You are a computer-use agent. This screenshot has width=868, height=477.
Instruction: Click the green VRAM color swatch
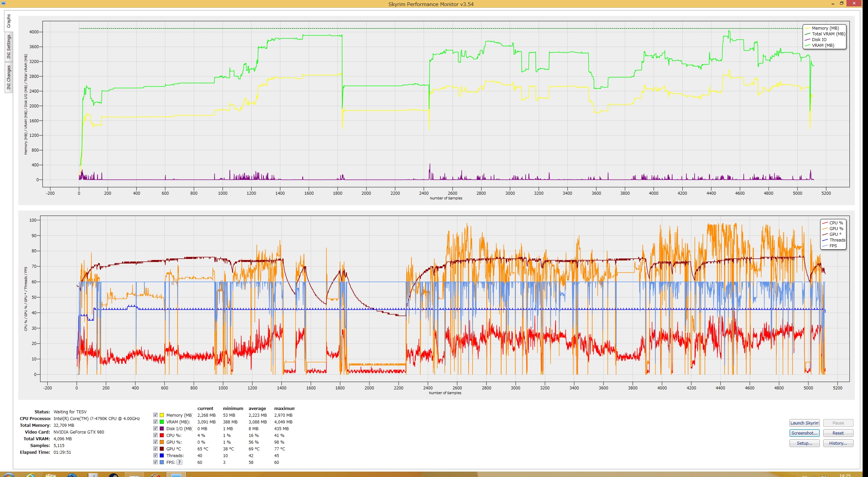coord(162,422)
